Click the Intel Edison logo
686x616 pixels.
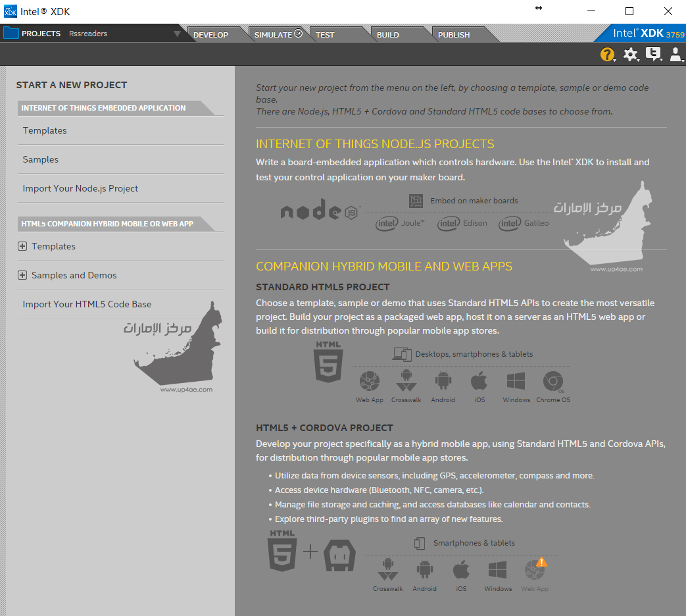click(462, 223)
